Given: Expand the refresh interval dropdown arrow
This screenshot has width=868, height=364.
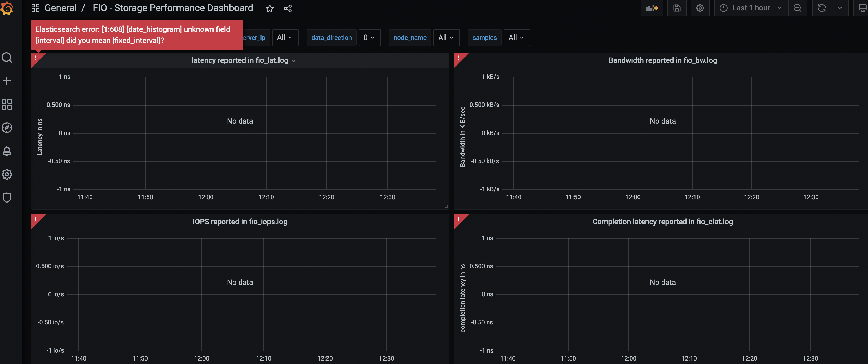Looking at the screenshot, I should coord(840,8).
